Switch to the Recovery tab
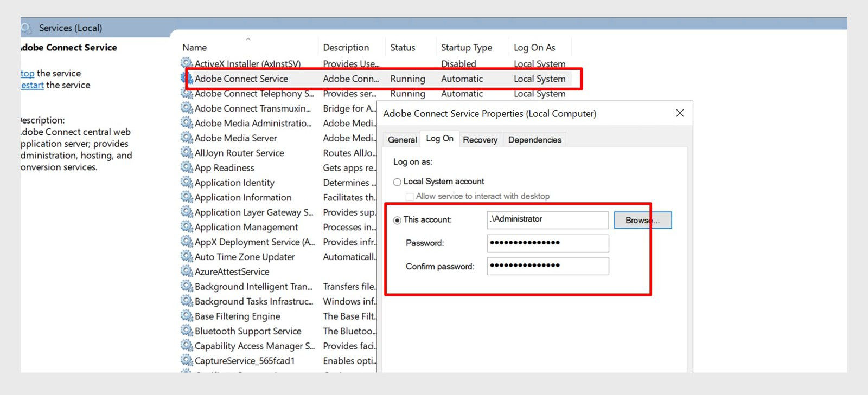This screenshot has width=868, height=395. click(x=480, y=140)
